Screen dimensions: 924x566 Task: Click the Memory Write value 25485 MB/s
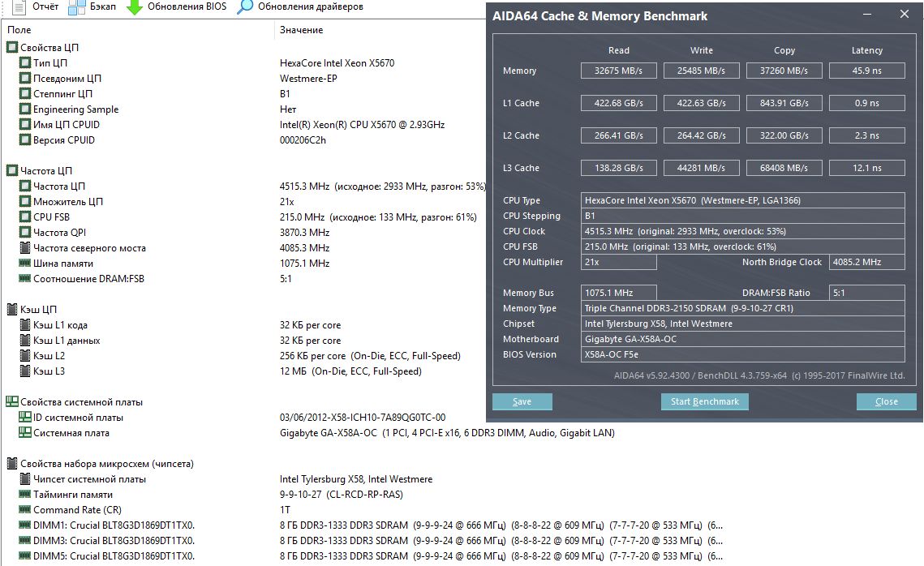(701, 71)
